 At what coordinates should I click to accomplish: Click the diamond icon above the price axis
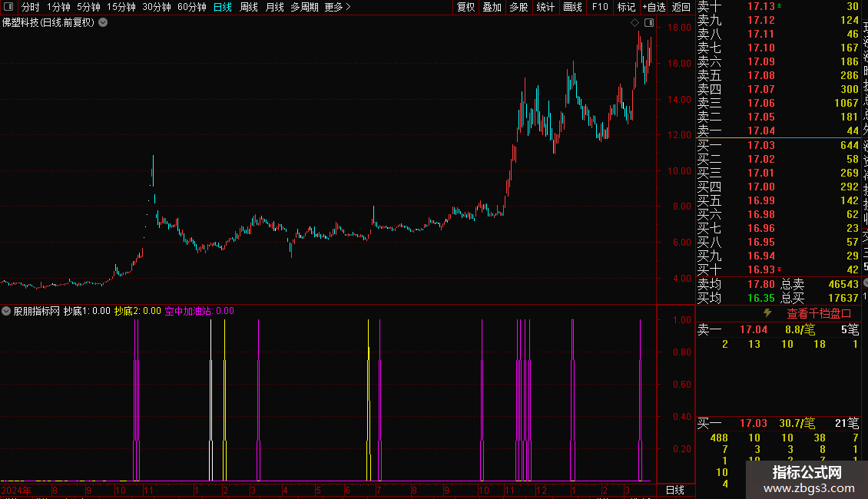[x=634, y=23]
